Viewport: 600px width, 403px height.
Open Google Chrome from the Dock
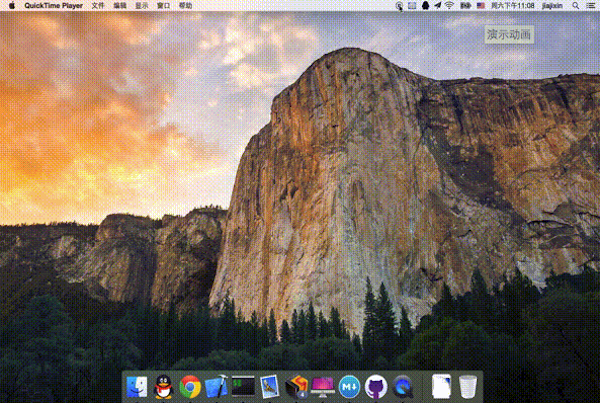tap(190, 387)
